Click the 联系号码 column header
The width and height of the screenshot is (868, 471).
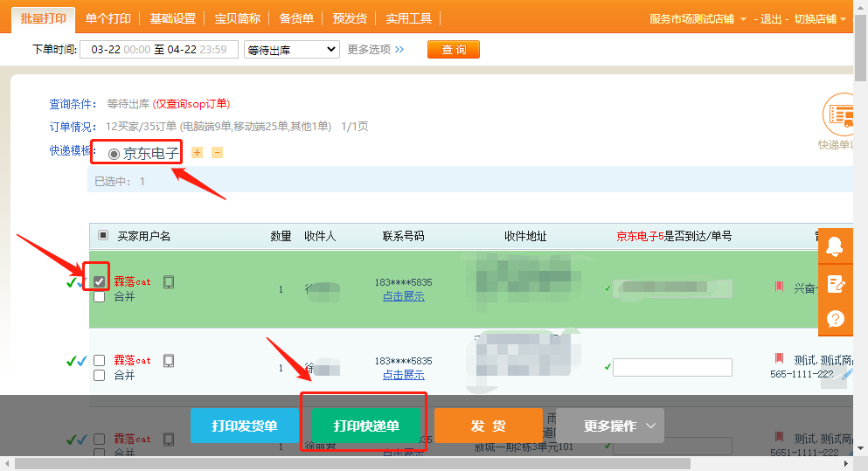coord(404,236)
